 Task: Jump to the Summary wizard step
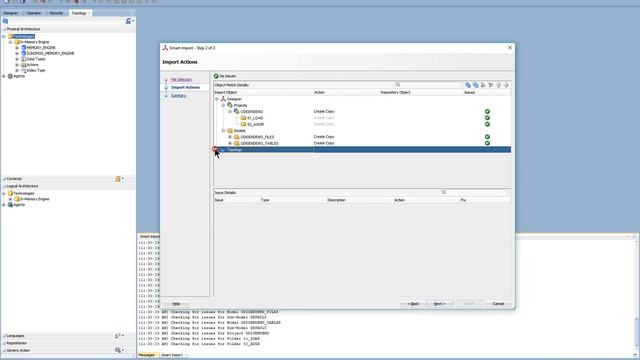click(178, 96)
